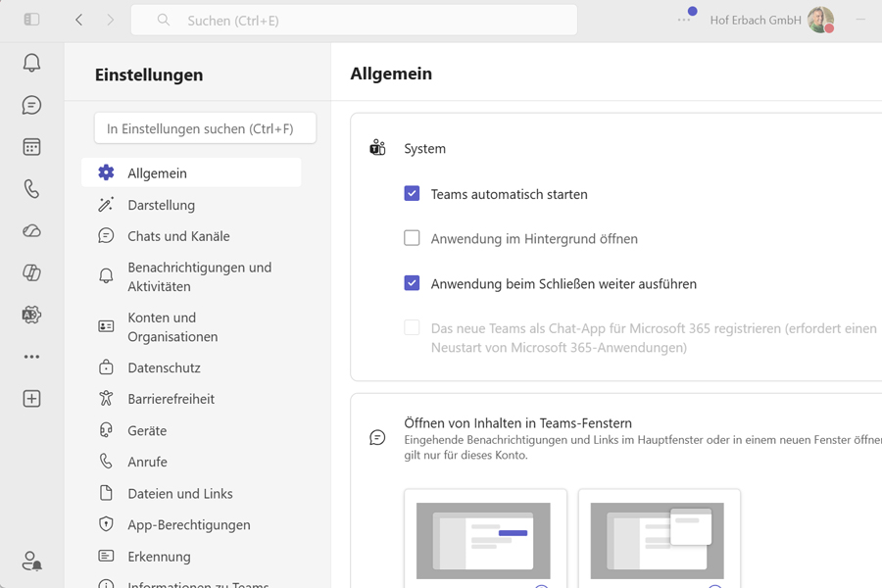Open Chats und Kanäle settings
Viewport: 882px width, 588px height.
point(191,236)
